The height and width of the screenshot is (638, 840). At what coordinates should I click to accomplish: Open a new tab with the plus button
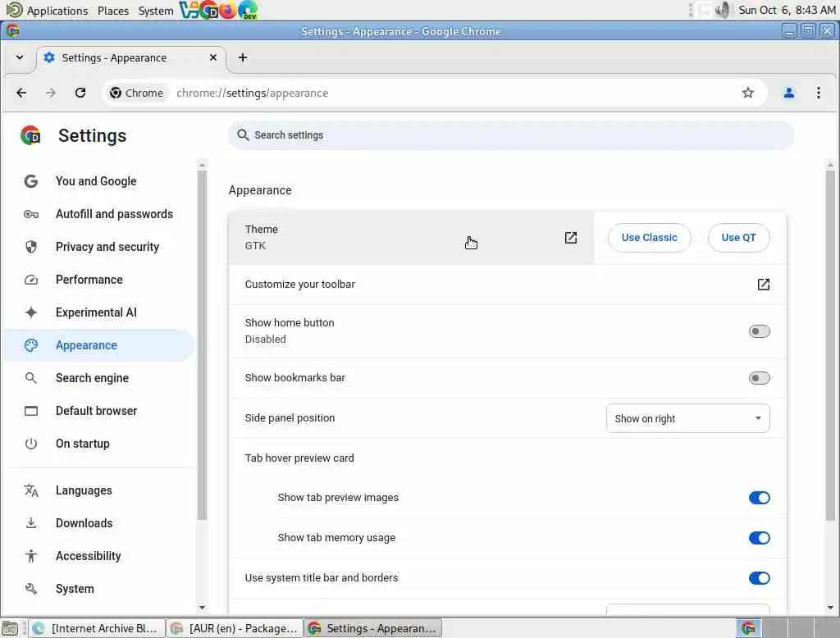pos(243,57)
